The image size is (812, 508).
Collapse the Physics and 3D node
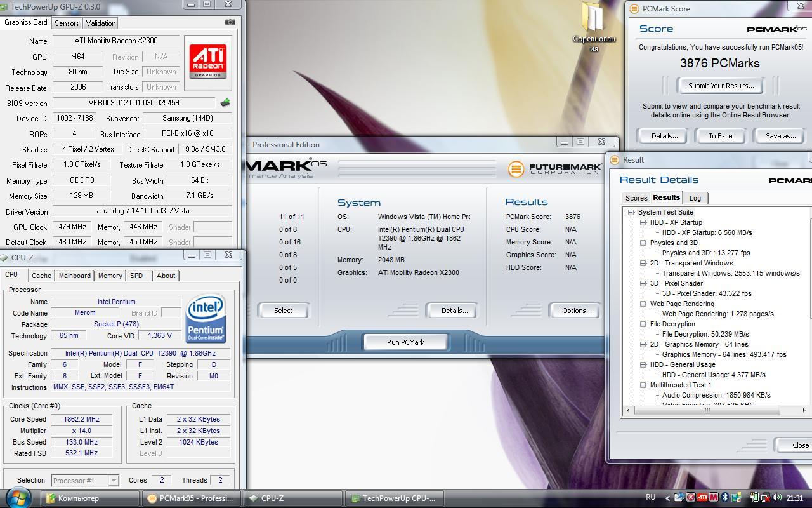(643, 243)
